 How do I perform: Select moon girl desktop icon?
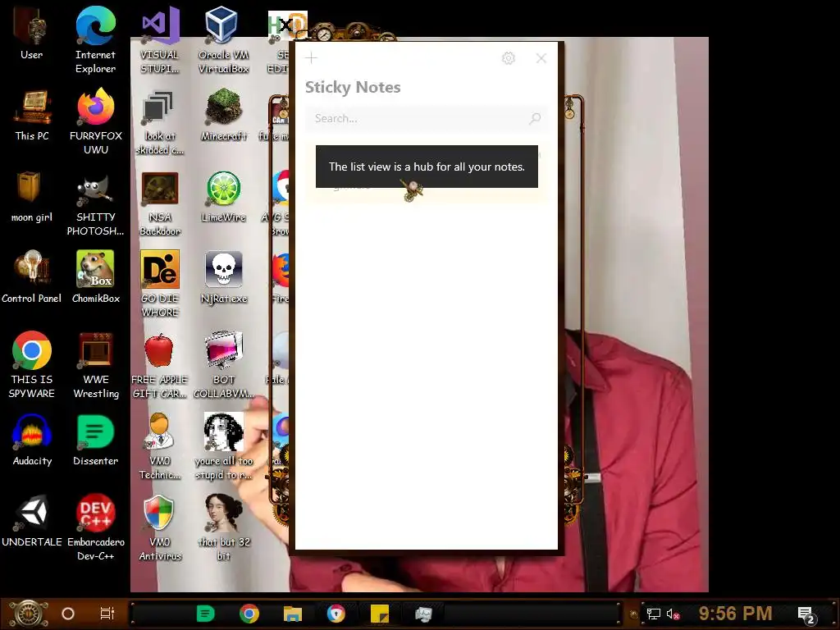pyautogui.click(x=32, y=197)
